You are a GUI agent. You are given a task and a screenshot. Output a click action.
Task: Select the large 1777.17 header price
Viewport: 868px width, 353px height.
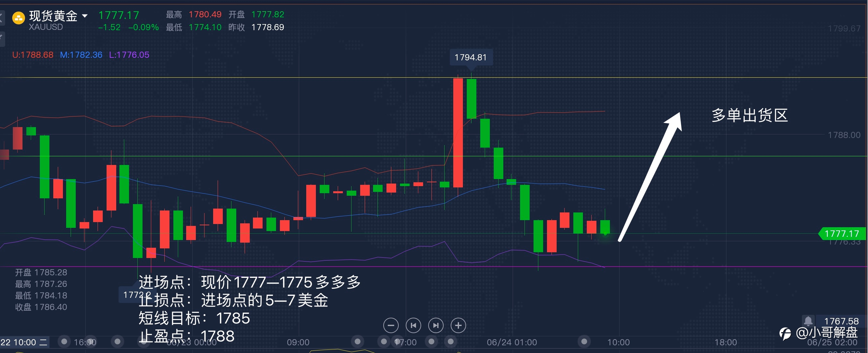[x=118, y=15]
